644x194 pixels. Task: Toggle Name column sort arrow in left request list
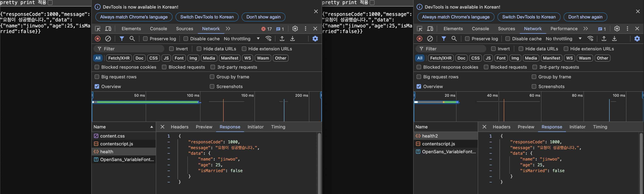[x=152, y=127]
